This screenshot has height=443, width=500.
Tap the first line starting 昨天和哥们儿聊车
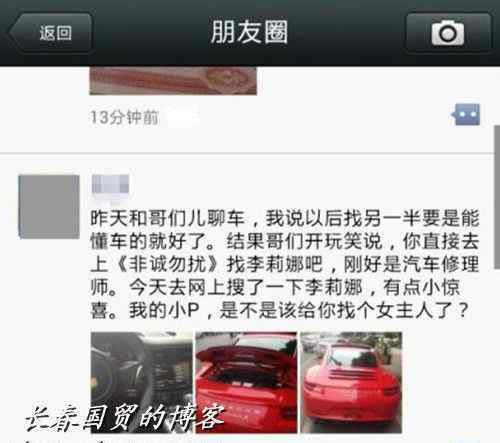[x=285, y=218]
